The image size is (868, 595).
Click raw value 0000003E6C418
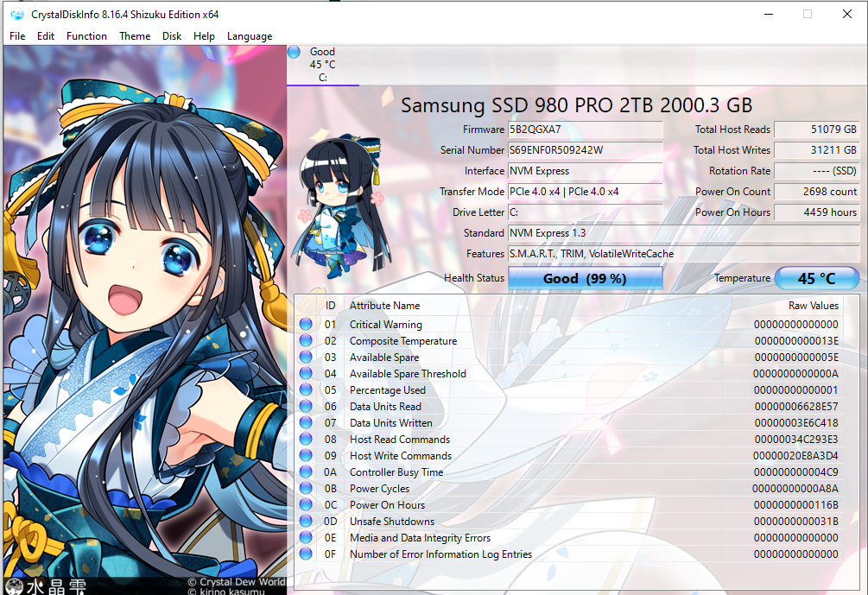[796, 423]
